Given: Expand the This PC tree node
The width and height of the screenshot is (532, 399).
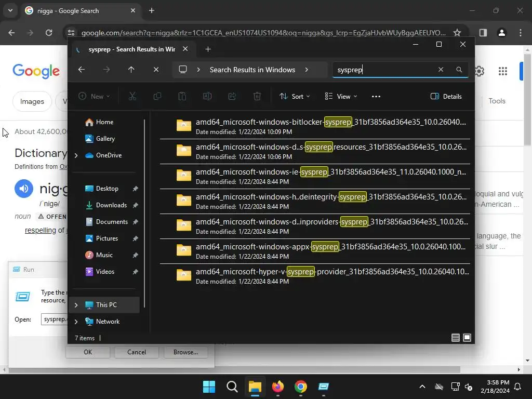Looking at the screenshot, I should (76, 305).
